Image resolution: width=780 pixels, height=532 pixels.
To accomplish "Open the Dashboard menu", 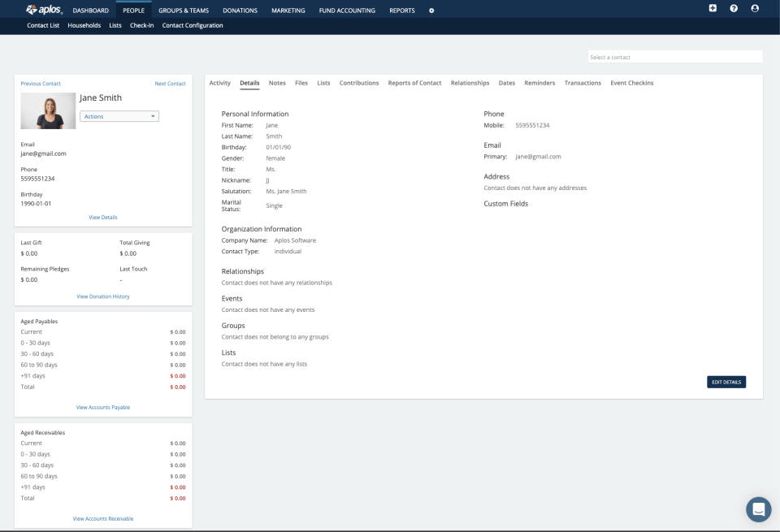I will 90,11.
